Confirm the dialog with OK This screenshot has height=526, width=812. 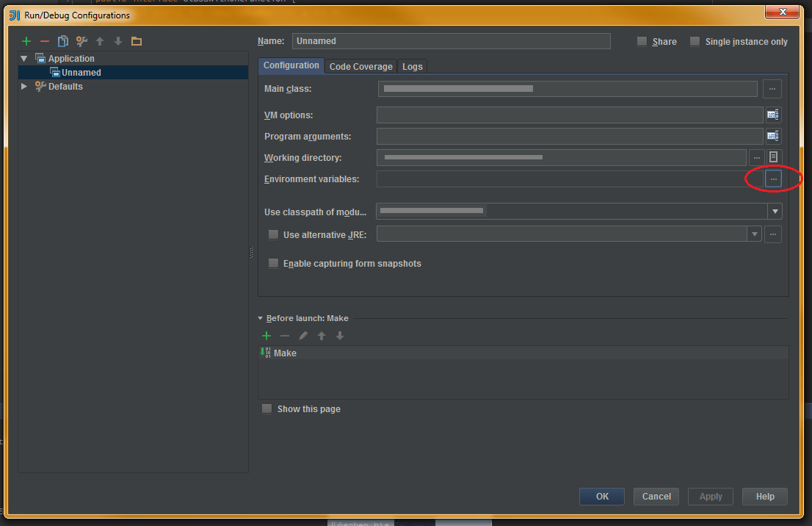coord(602,497)
